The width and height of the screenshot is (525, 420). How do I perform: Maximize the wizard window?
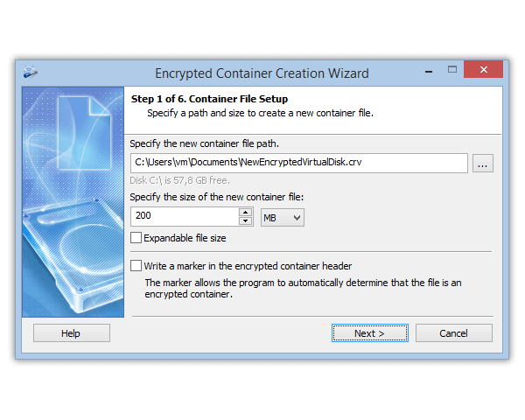pos(452,70)
